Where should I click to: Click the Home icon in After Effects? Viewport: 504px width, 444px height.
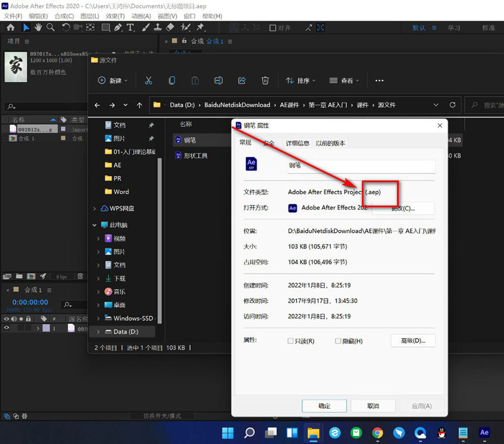coord(10,27)
